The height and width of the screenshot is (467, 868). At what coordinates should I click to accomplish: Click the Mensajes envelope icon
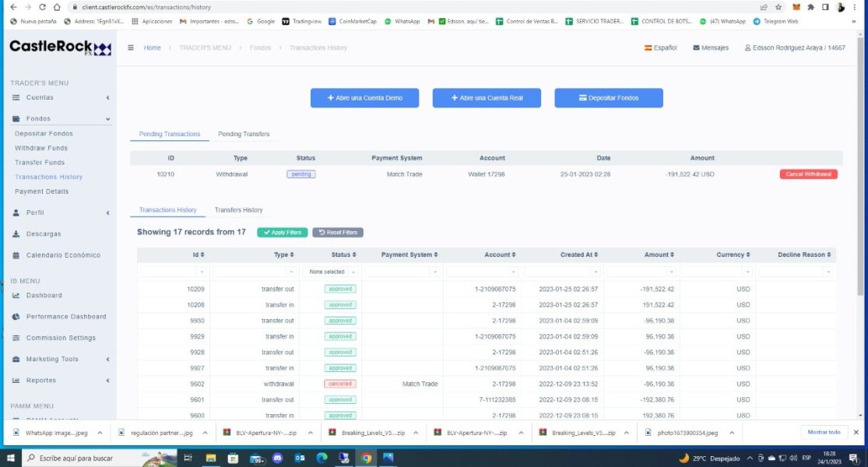point(696,47)
